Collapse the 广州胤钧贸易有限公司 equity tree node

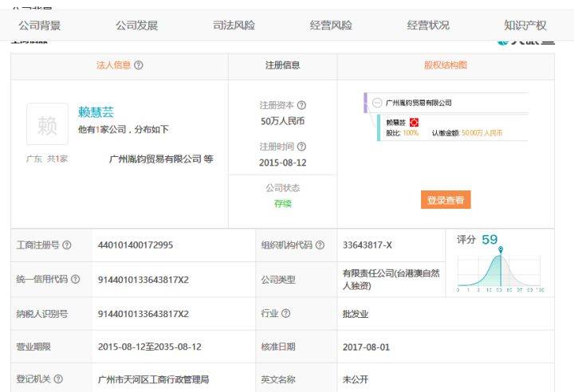pos(377,103)
